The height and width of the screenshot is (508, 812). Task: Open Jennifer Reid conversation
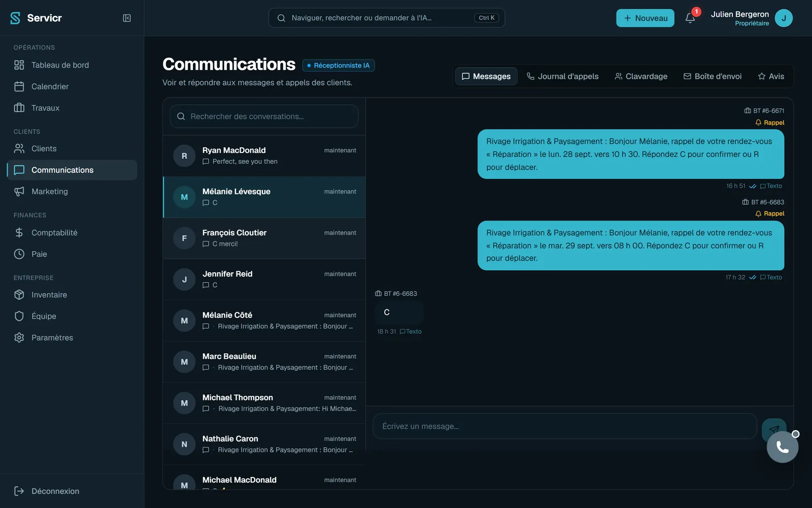(264, 279)
